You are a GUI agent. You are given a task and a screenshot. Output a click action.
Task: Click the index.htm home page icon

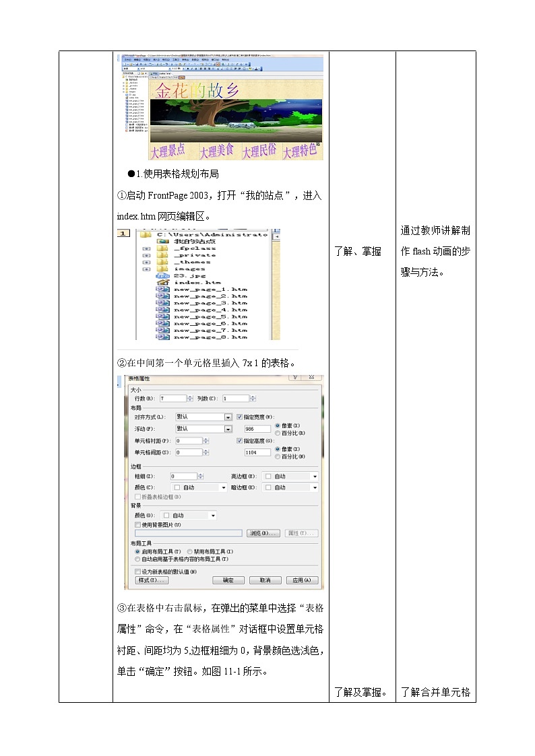[x=163, y=282]
